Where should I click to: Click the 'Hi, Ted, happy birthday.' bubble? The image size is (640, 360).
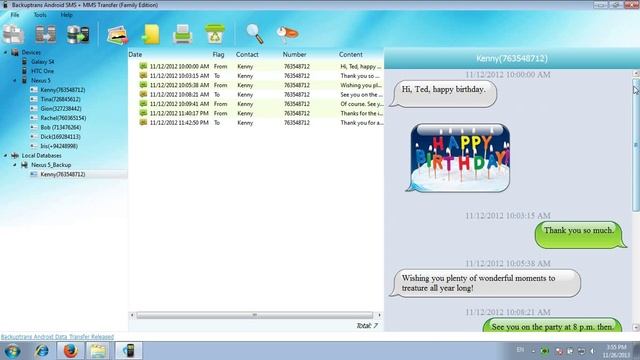(x=444, y=94)
